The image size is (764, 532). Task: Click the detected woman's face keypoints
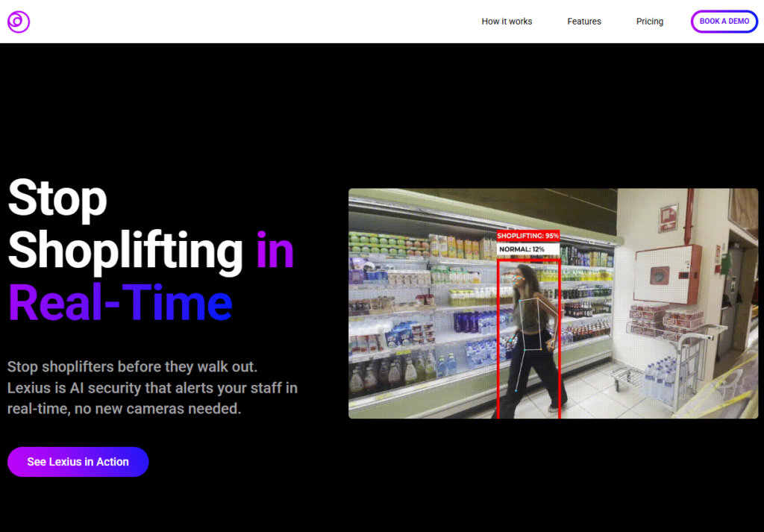tap(519, 280)
